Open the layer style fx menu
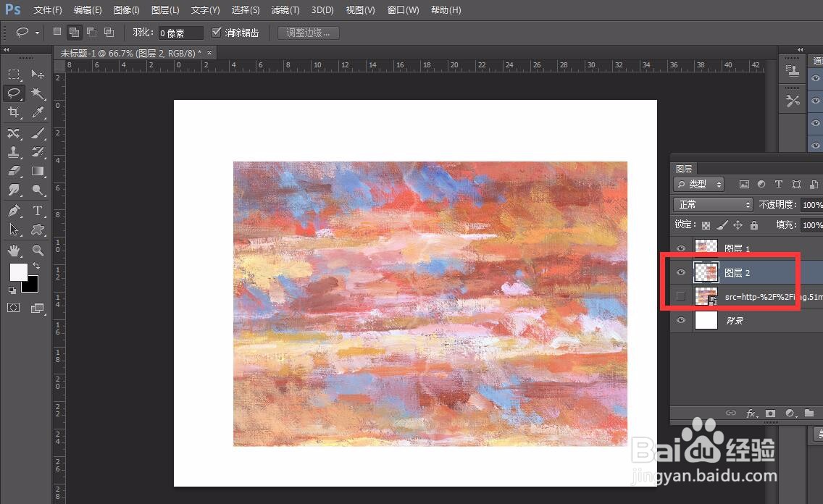 point(751,413)
